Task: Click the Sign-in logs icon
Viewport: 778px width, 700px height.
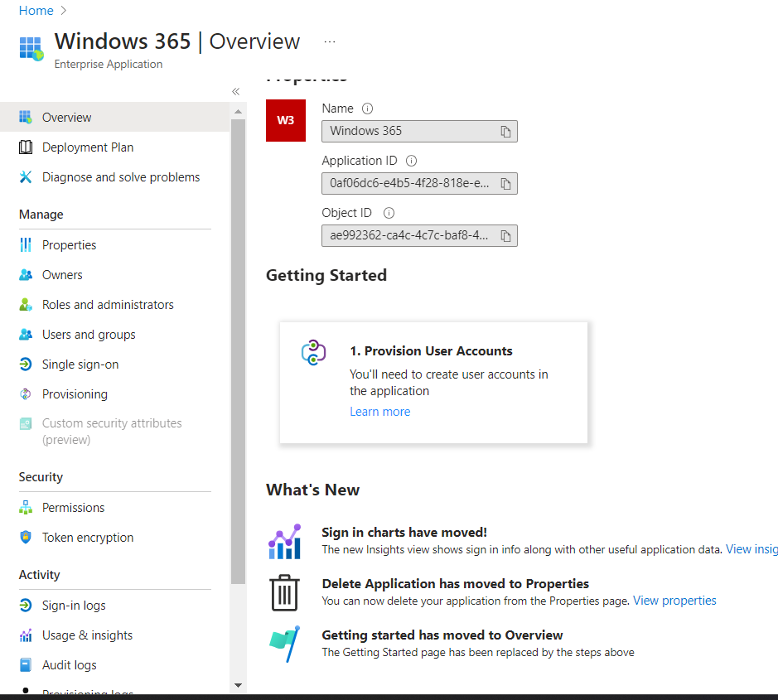Action: (x=26, y=606)
